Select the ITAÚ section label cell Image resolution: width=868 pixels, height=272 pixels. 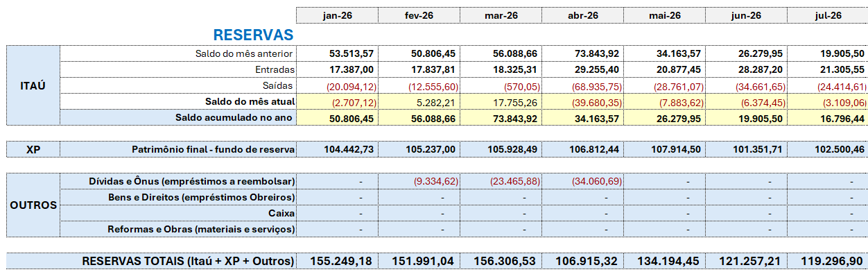[33, 86]
